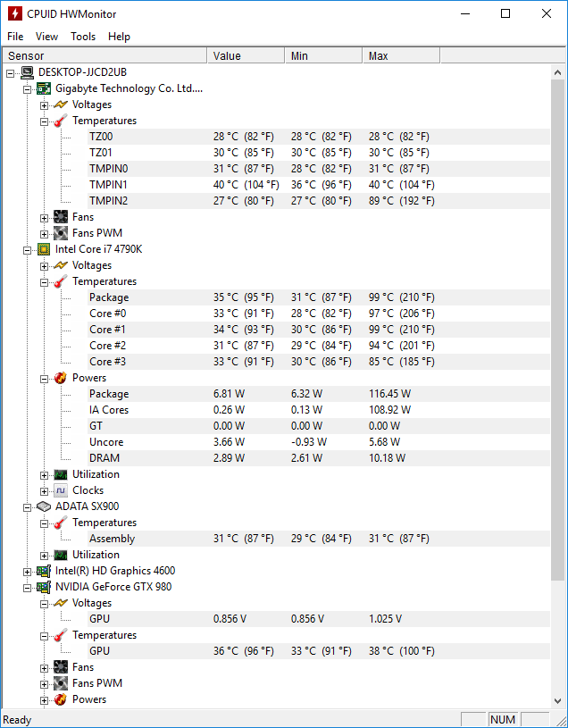Expand the Clocks node
Screen dimensions: 568x728
click(44, 491)
